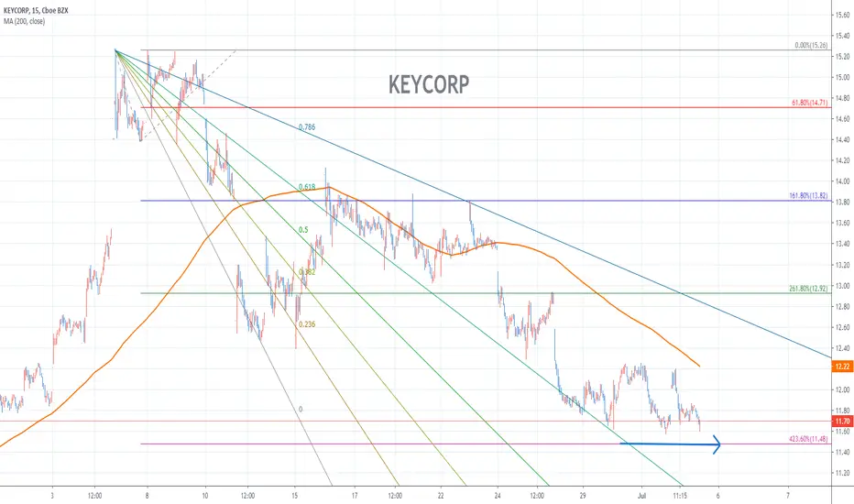
Task: Click 15.00 on the price axis
Action: pyautogui.click(x=843, y=77)
